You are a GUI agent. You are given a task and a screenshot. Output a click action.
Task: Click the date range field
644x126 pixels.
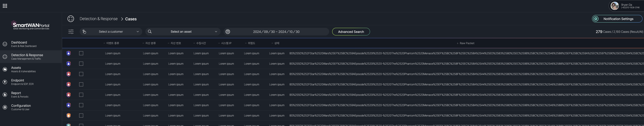276,32
